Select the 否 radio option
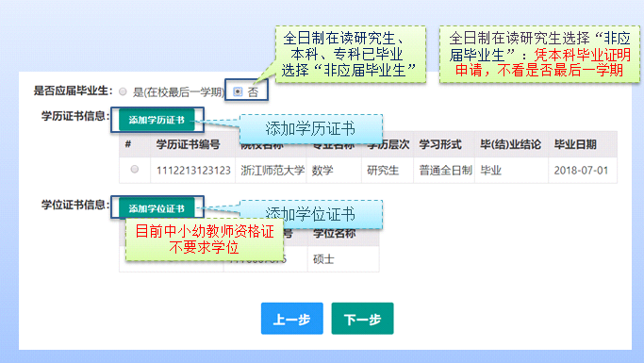This screenshot has height=363, width=644. pos(238,91)
